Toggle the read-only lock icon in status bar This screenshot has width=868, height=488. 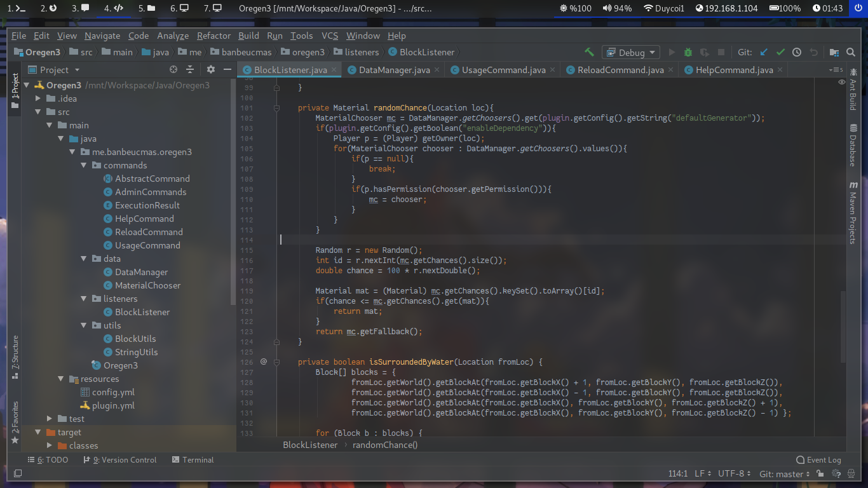pos(820,473)
